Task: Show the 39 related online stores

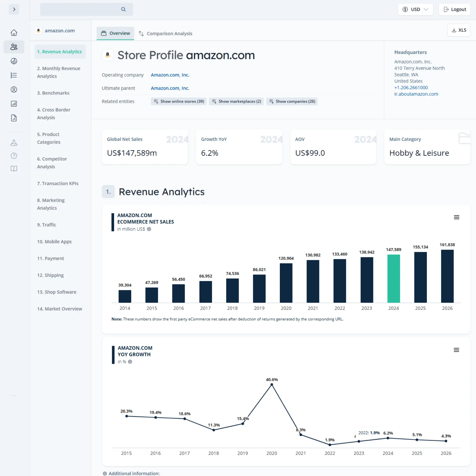Action: pos(178,101)
